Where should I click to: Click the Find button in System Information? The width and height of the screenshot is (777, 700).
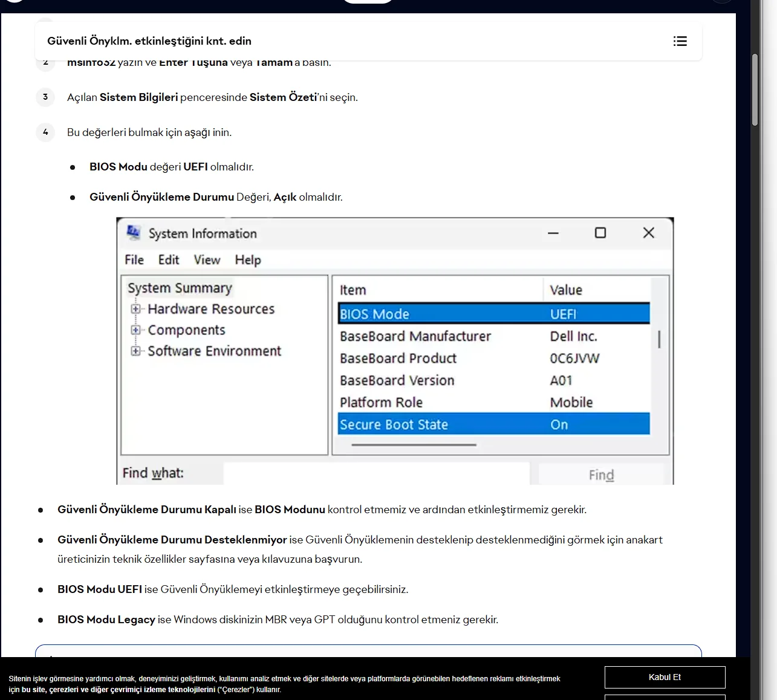pos(601,475)
